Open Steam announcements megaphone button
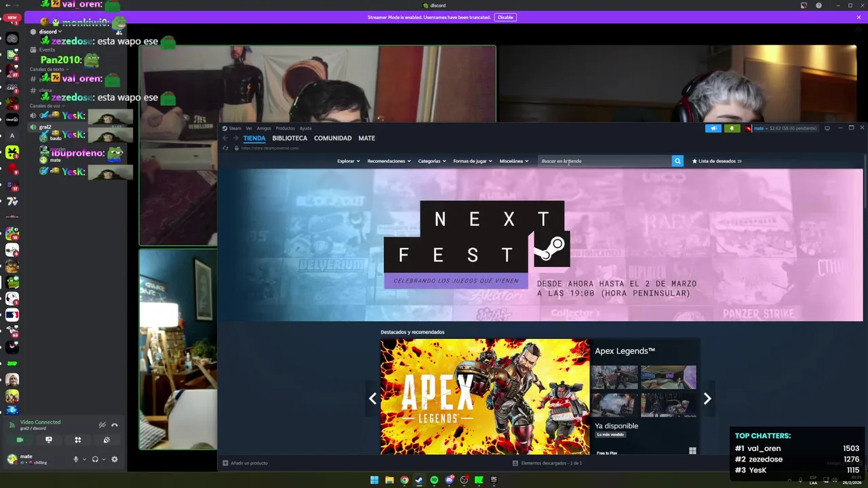 [713, 128]
